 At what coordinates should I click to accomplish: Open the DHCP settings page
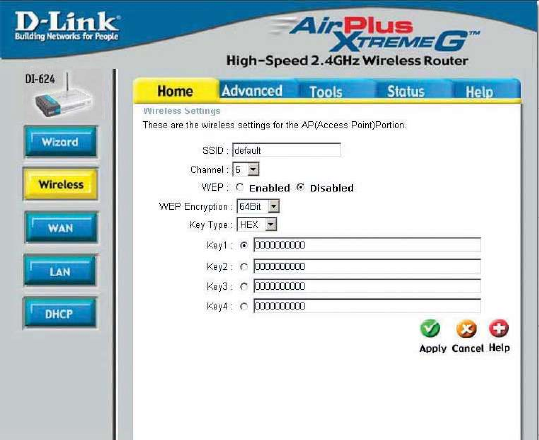pos(59,313)
